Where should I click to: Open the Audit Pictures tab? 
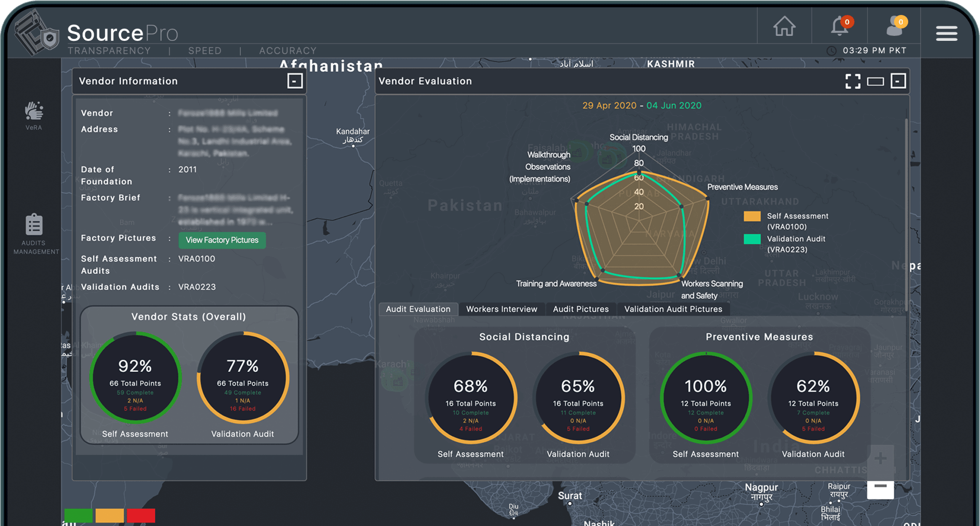pos(581,309)
